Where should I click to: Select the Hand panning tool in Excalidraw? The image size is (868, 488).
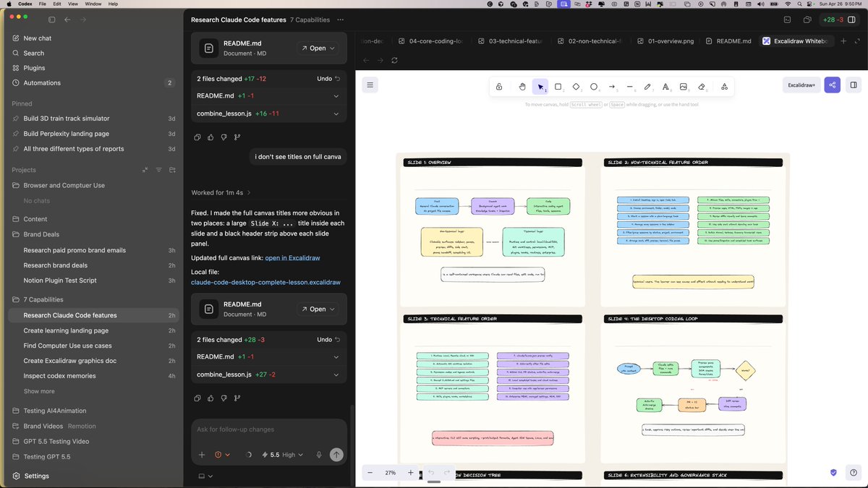pyautogui.click(x=522, y=87)
